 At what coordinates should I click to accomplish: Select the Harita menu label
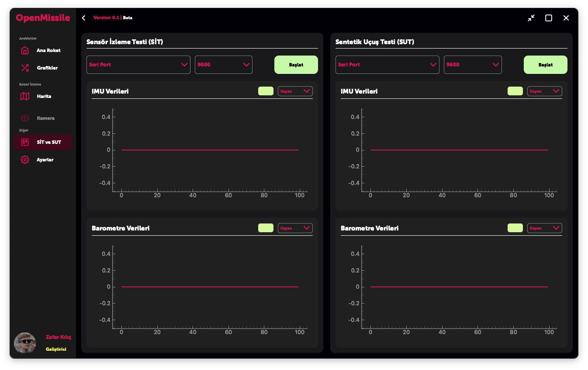[x=44, y=96]
